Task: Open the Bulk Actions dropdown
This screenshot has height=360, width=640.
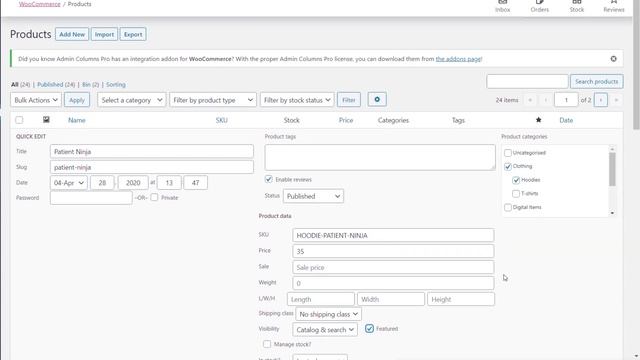Action: coord(36,100)
